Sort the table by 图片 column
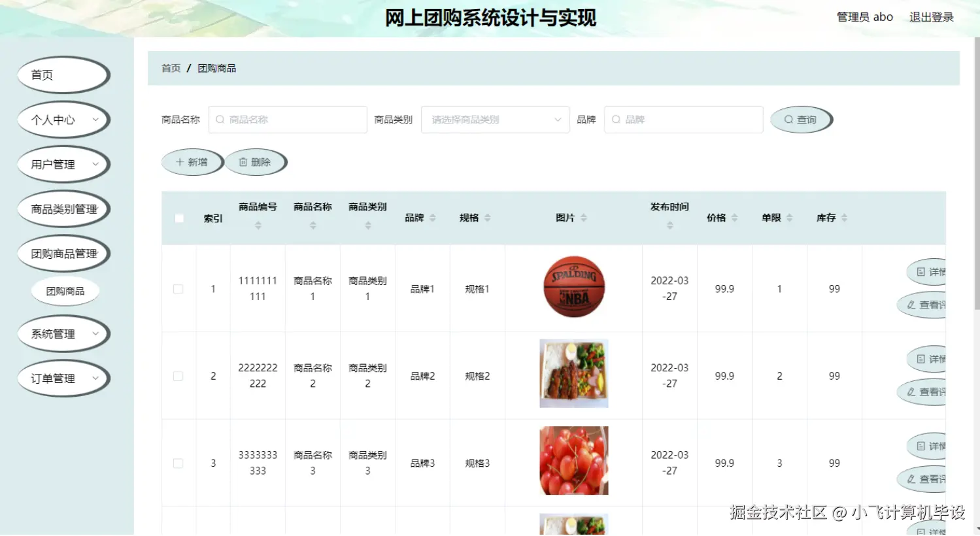The width and height of the screenshot is (980, 536). click(x=584, y=218)
